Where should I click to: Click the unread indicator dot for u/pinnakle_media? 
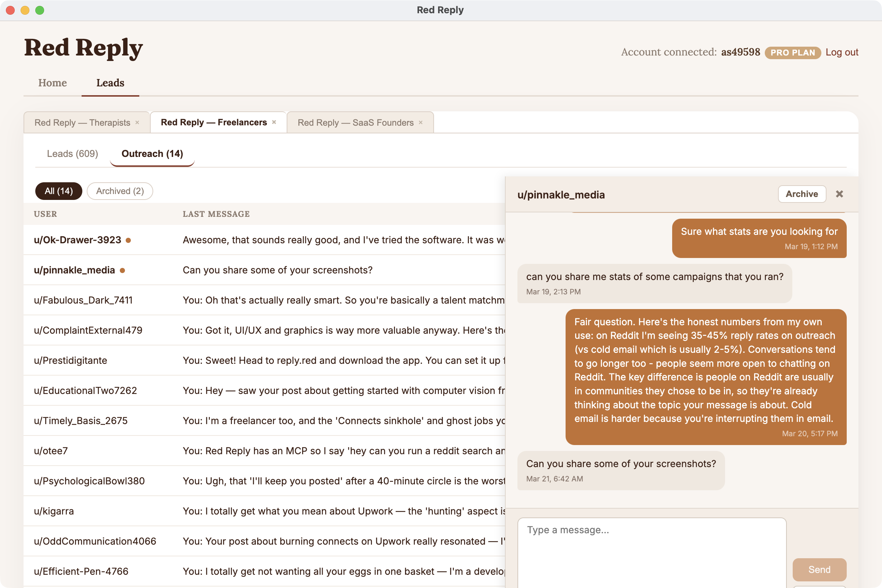point(123,270)
